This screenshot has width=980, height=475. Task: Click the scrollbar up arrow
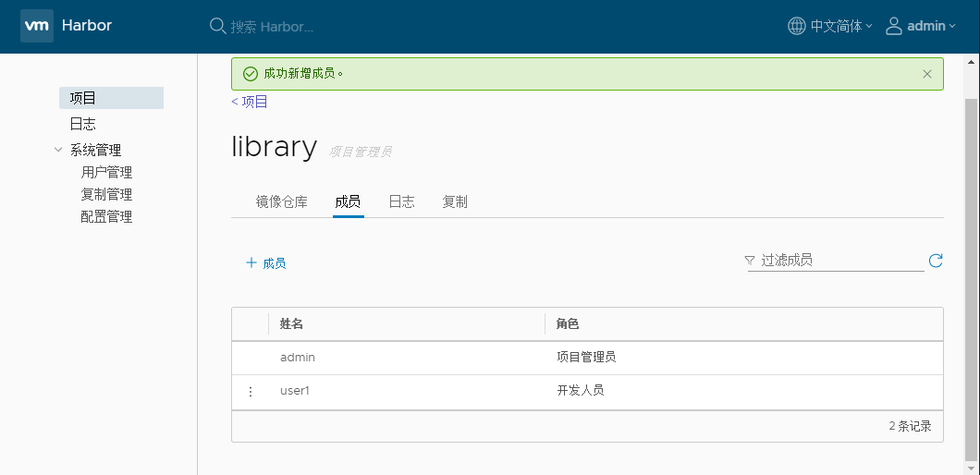tap(973, 61)
